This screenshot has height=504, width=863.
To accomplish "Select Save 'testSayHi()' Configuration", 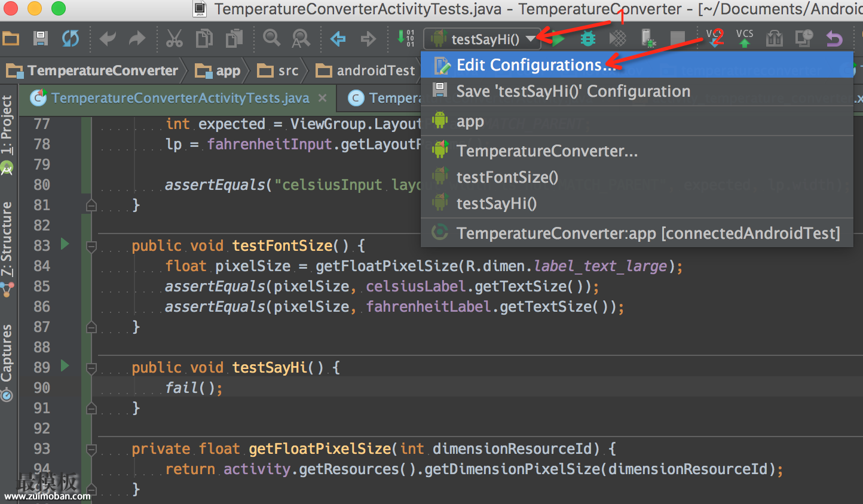I will [x=637, y=91].
